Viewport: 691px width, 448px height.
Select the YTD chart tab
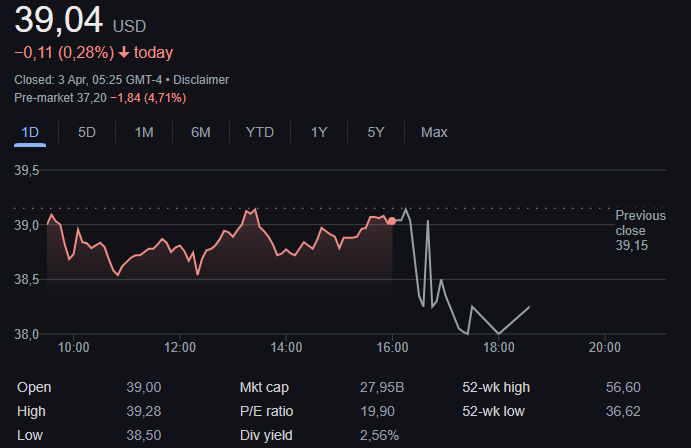click(260, 132)
